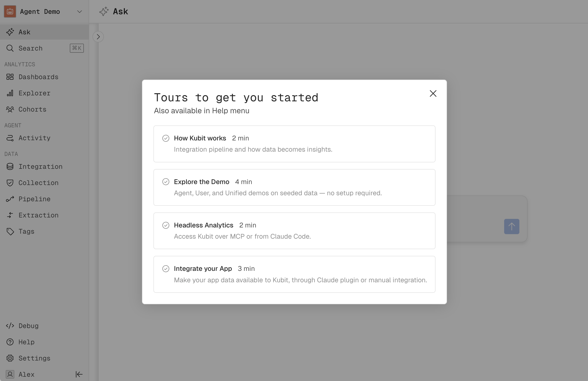Go to Explorer in the sidebar
The height and width of the screenshot is (381, 588).
45,93
